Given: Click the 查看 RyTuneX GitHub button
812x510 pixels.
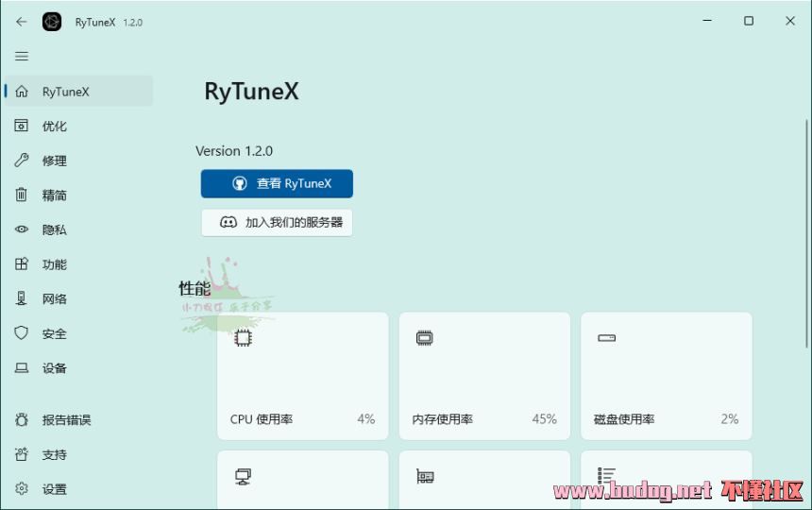Looking at the screenshot, I should click(277, 183).
